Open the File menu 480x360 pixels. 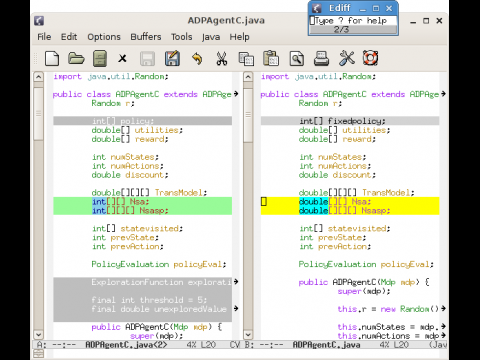tap(44, 37)
